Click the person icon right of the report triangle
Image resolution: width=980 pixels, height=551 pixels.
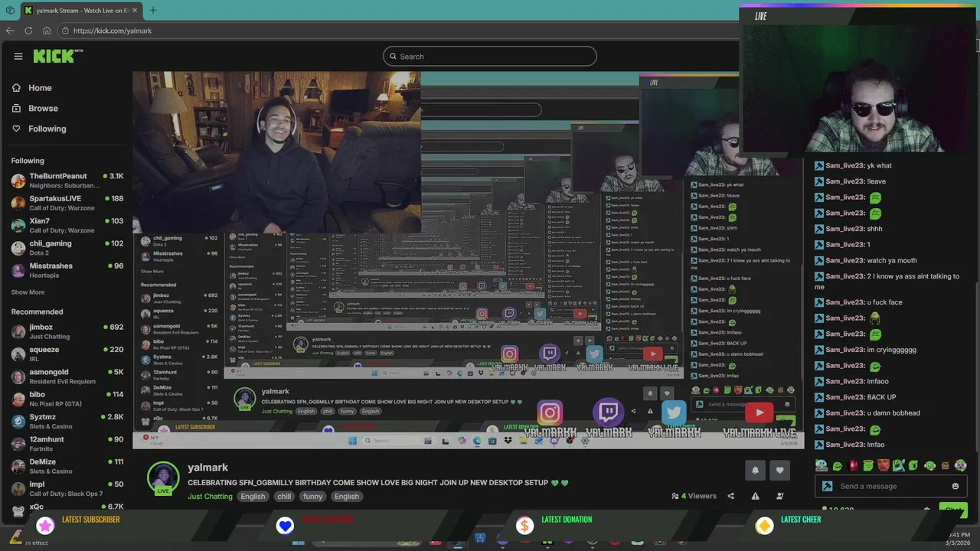(x=780, y=496)
